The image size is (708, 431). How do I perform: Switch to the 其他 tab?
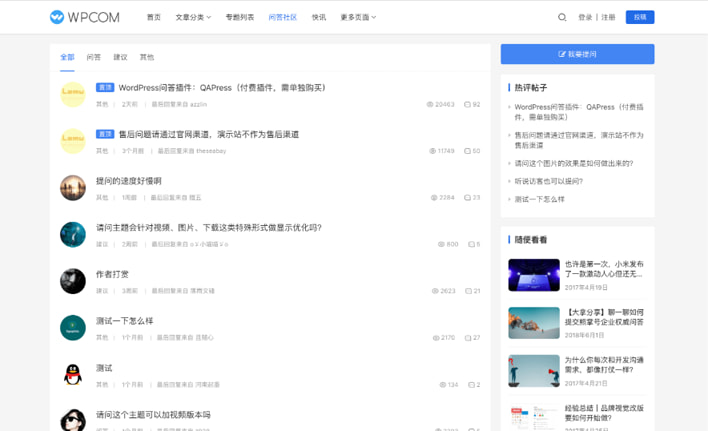tap(147, 57)
